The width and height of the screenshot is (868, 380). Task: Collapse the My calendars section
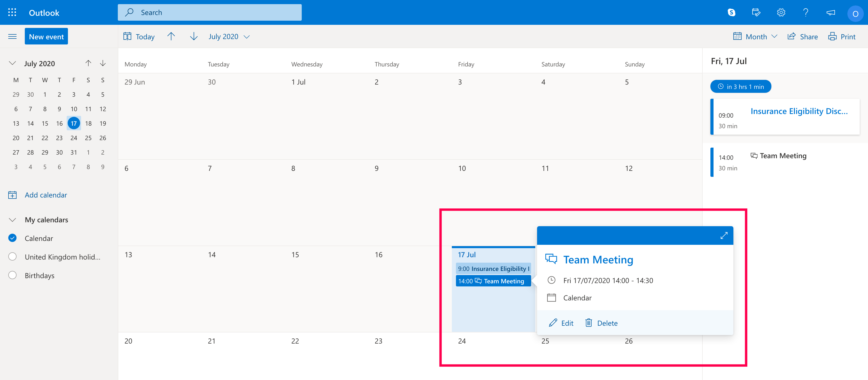click(x=12, y=219)
